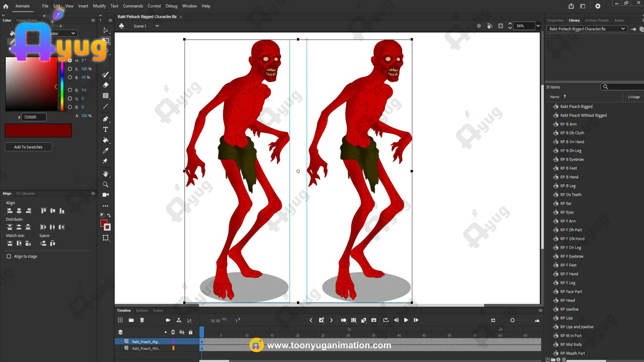
Task: Select the Paint Bucket tool
Action: pyautogui.click(x=105, y=140)
